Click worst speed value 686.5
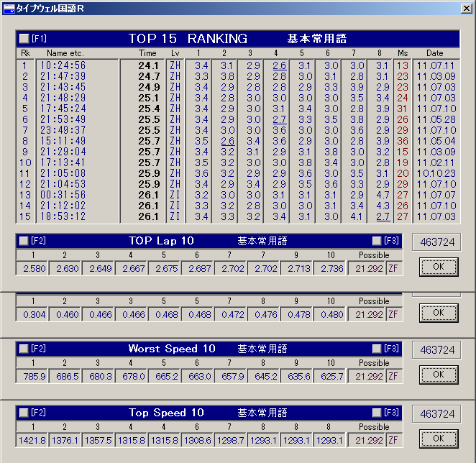This screenshot has width=476, height=463. [x=67, y=377]
